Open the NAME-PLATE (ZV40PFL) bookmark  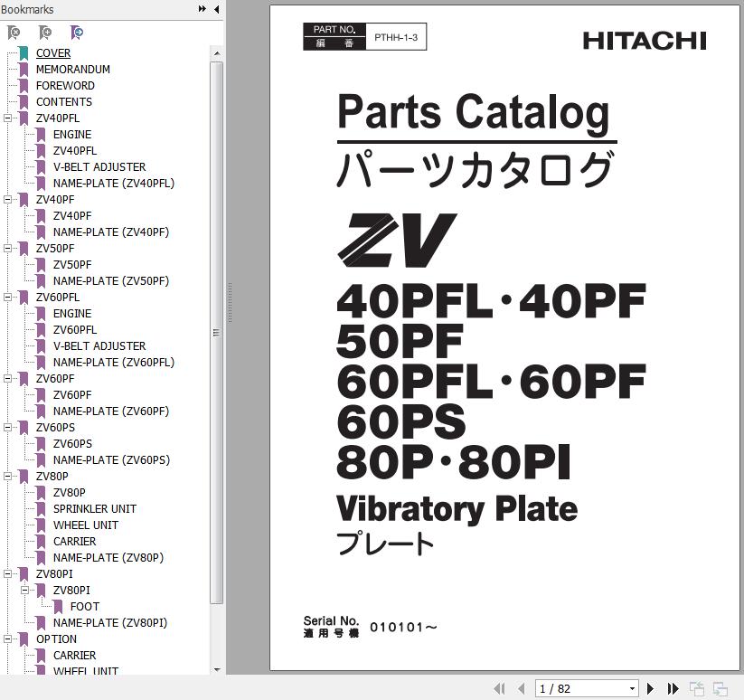coord(114,184)
